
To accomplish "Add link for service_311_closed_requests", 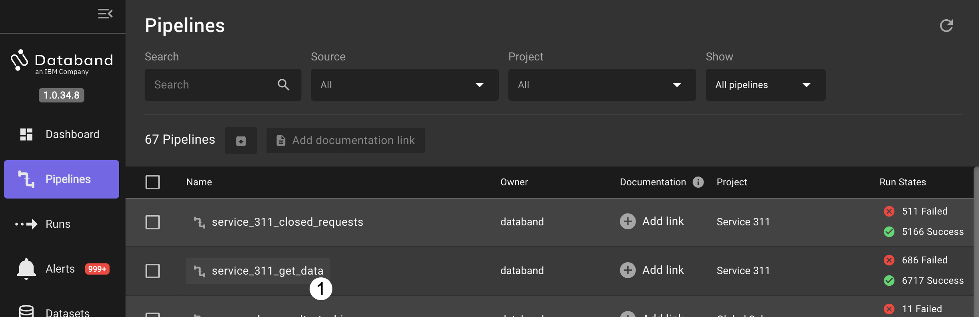I will coord(652,221).
